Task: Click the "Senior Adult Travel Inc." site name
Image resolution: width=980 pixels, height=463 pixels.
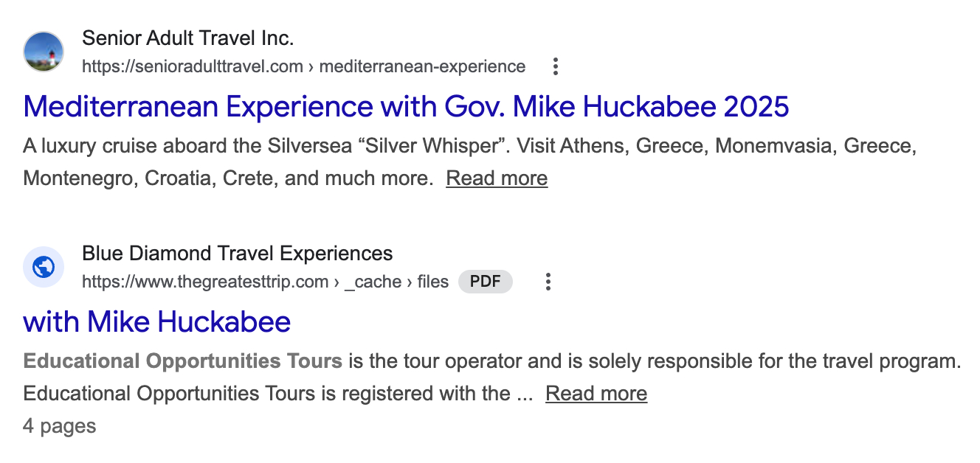Action: [187, 38]
